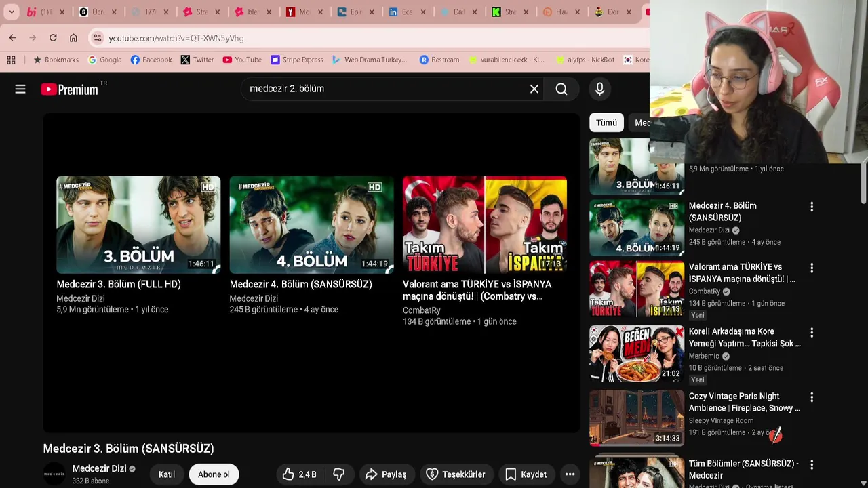
Task: Open options for Tüm Bölümler playlist
Action: click(x=812, y=465)
